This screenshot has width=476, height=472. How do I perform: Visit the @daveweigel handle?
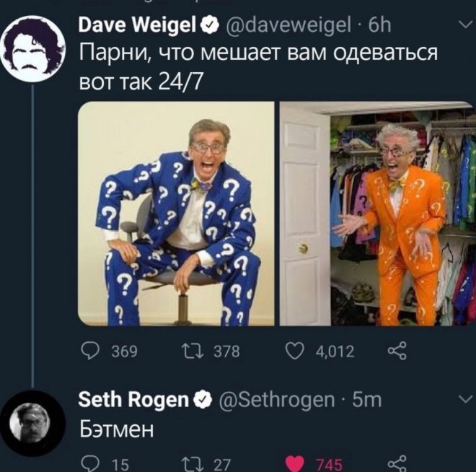coord(288,25)
